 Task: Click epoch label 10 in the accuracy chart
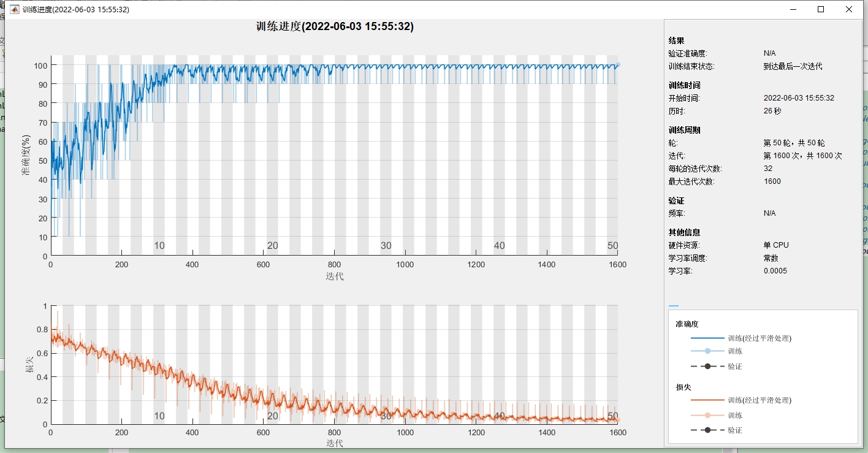(x=159, y=246)
